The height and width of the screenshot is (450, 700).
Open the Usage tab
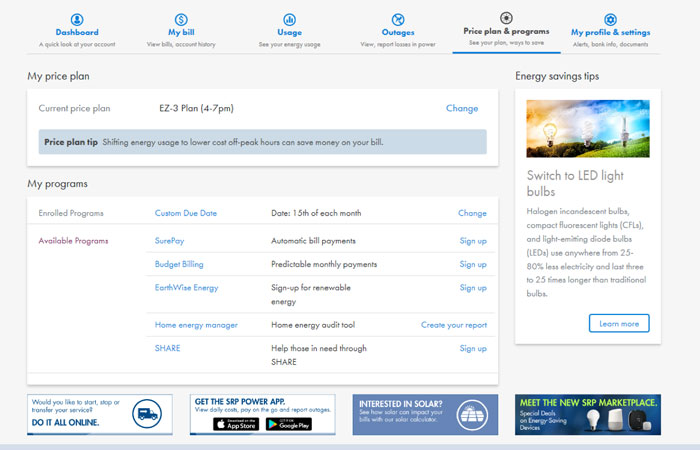tap(289, 33)
